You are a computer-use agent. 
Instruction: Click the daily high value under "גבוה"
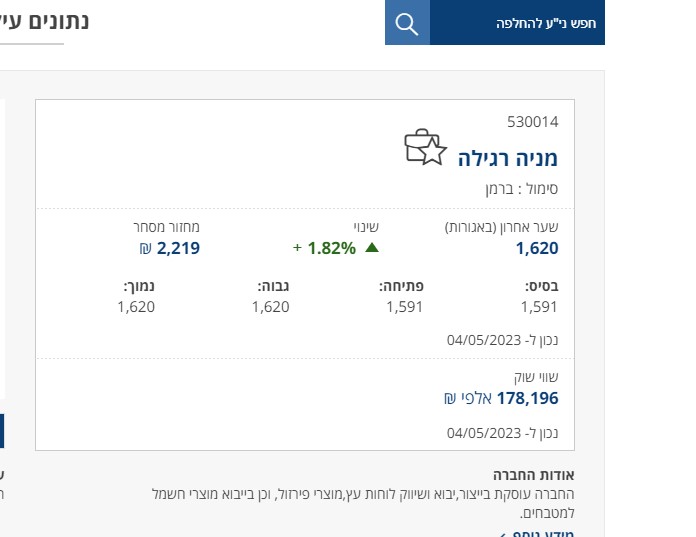(270, 307)
